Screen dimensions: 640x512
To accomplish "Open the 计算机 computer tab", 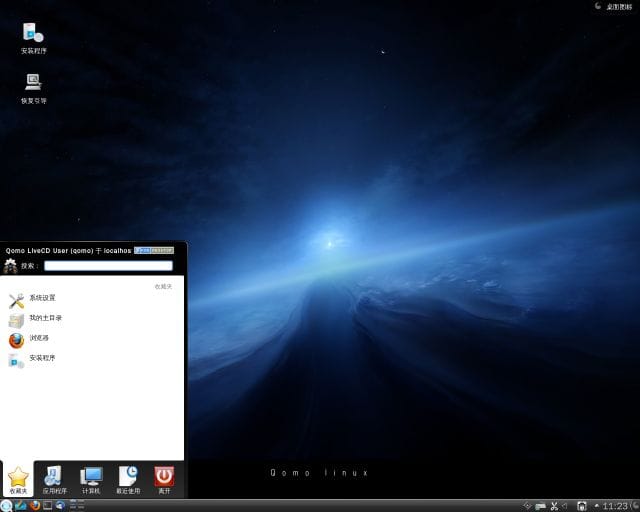I will pyautogui.click(x=91, y=480).
